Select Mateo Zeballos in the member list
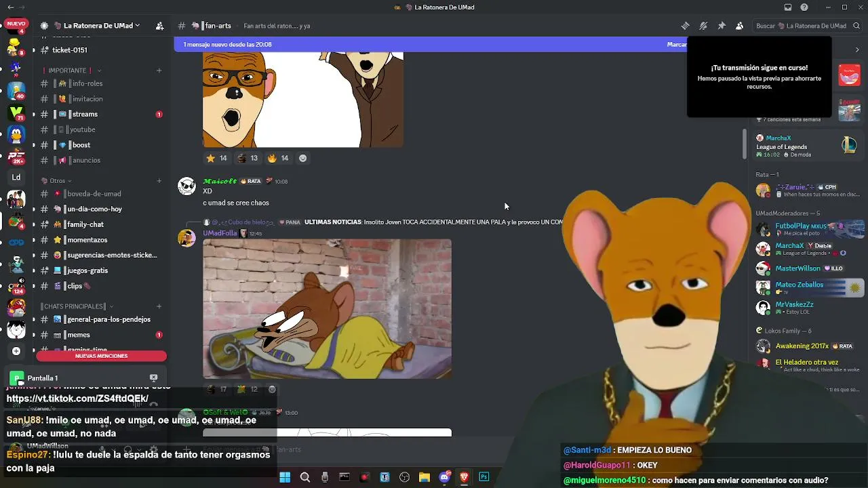This screenshot has width=868, height=488. pos(810,288)
